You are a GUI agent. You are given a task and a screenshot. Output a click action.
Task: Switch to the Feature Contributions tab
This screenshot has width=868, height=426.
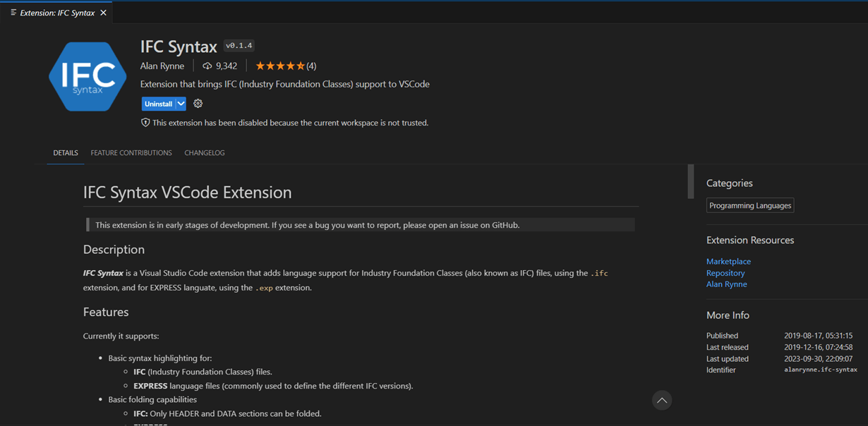[131, 152]
